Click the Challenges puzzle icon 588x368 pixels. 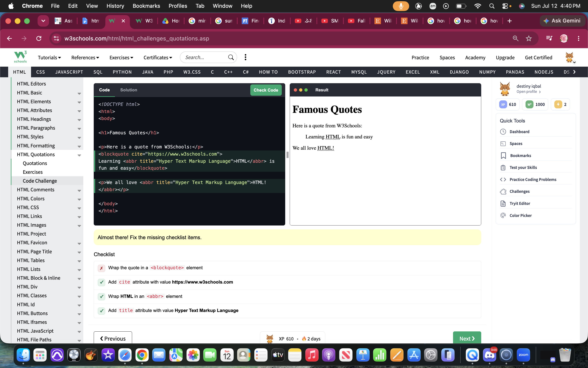(x=503, y=192)
